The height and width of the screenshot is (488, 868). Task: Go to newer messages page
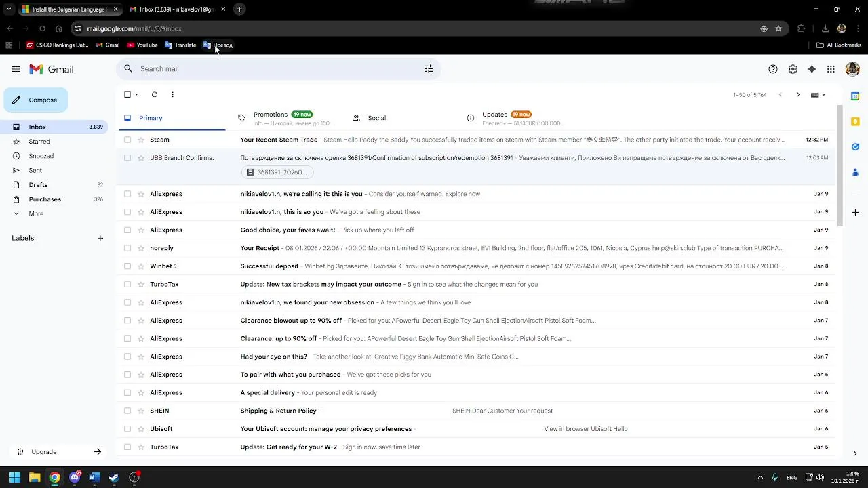tap(780, 95)
